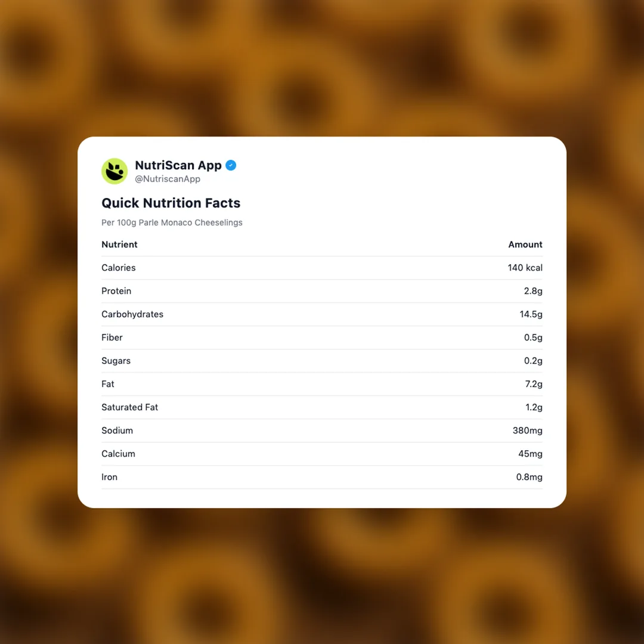Select the Fiber row label

pyautogui.click(x=112, y=338)
